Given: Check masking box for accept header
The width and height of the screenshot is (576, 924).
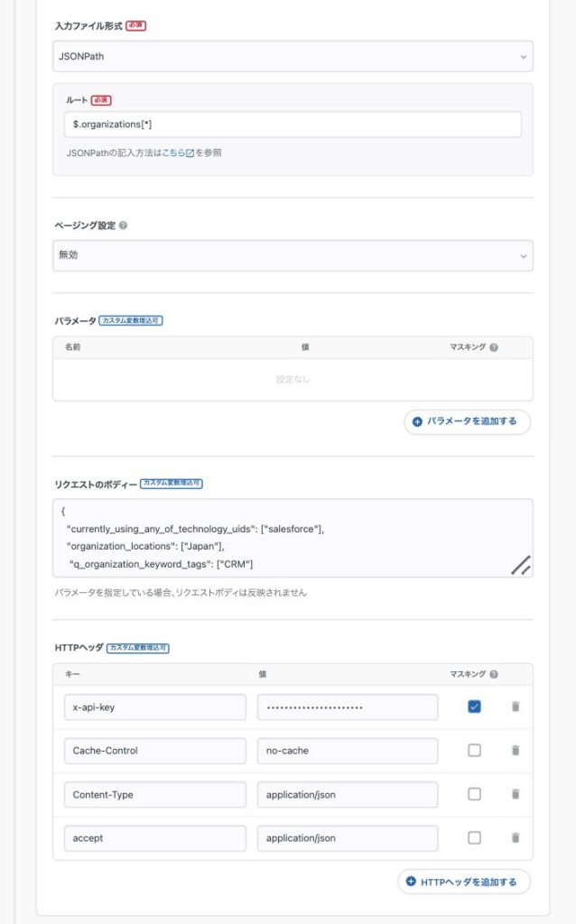Looking at the screenshot, I should 474,837.
